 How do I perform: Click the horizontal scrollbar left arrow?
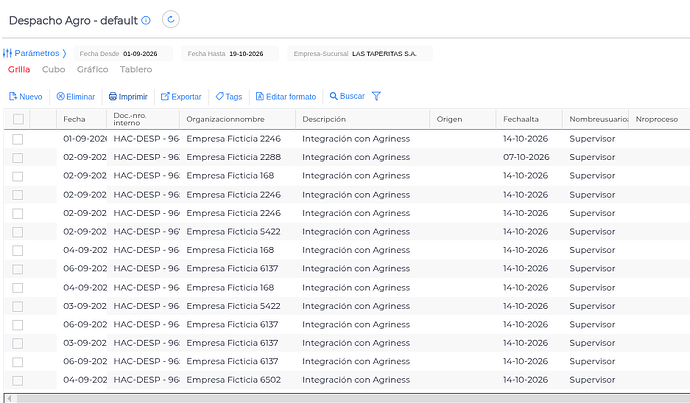9,398
